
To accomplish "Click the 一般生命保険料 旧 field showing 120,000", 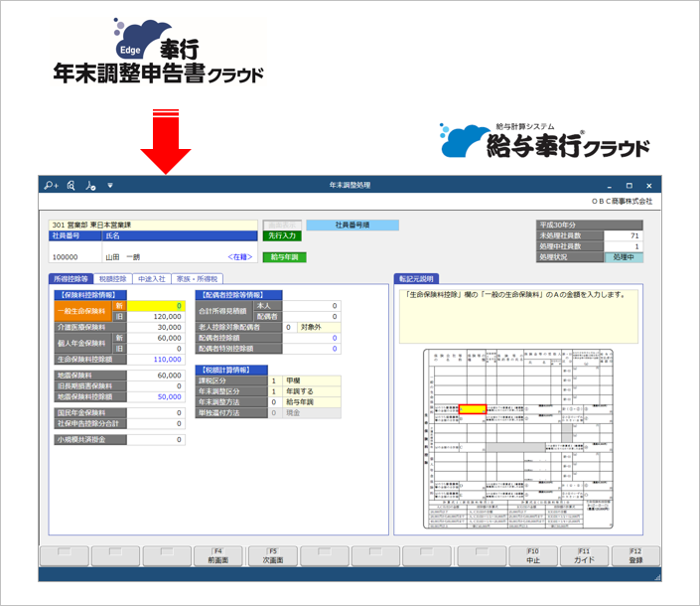I will click(x=156, y=317).
